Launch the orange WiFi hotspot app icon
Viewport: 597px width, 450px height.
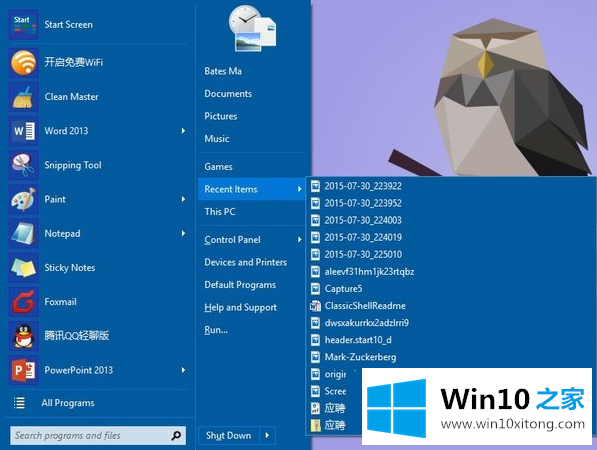click(x=24, y=62)
